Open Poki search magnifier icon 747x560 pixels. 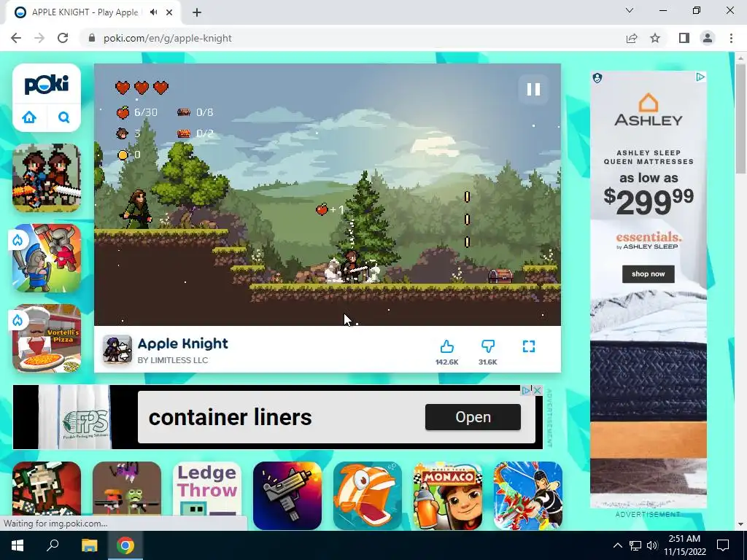click(x=64, y=117)
